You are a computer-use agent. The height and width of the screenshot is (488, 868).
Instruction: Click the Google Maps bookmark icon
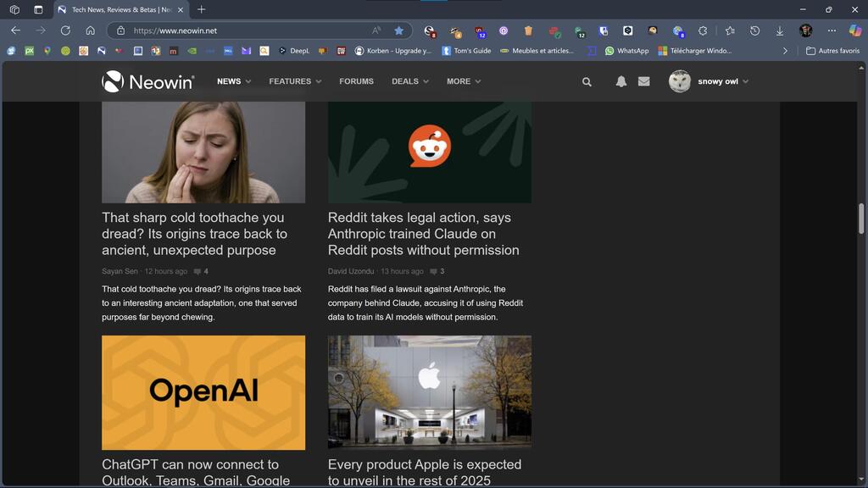click(47, 50)
